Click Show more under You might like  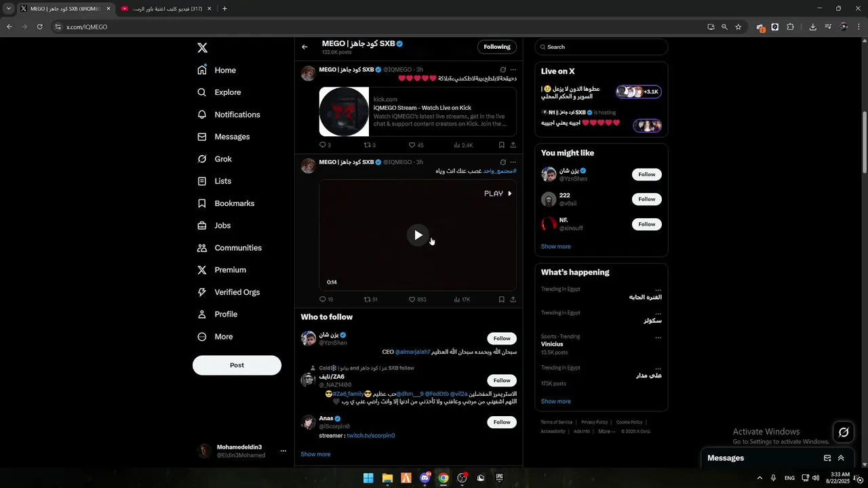coord(556,247)
